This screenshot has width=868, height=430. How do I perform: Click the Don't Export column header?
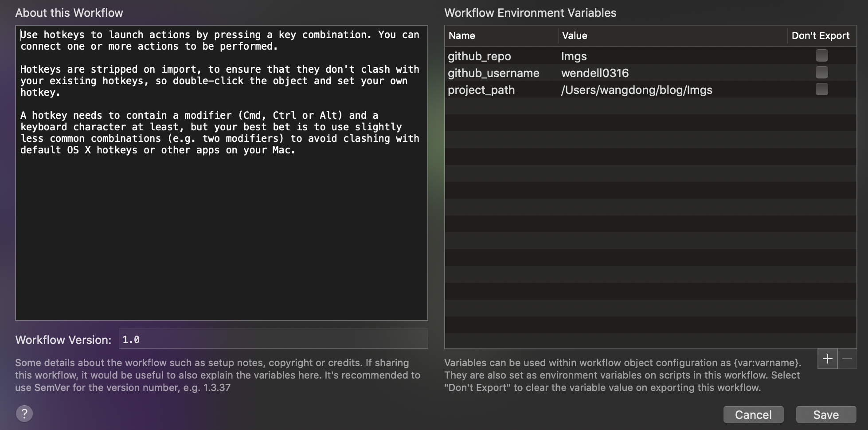[x=821, y=36]
